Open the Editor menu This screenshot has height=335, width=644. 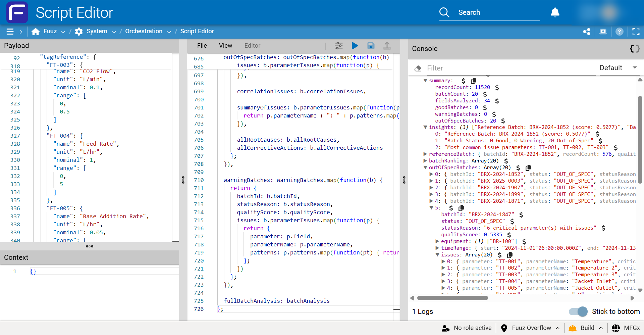[x=252, y=46]
